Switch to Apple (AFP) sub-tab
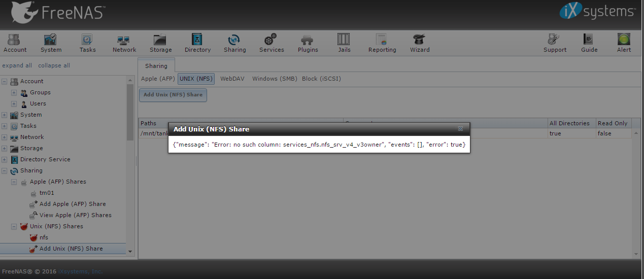Viewport: 644px width, 279px height. coord(158,79)
